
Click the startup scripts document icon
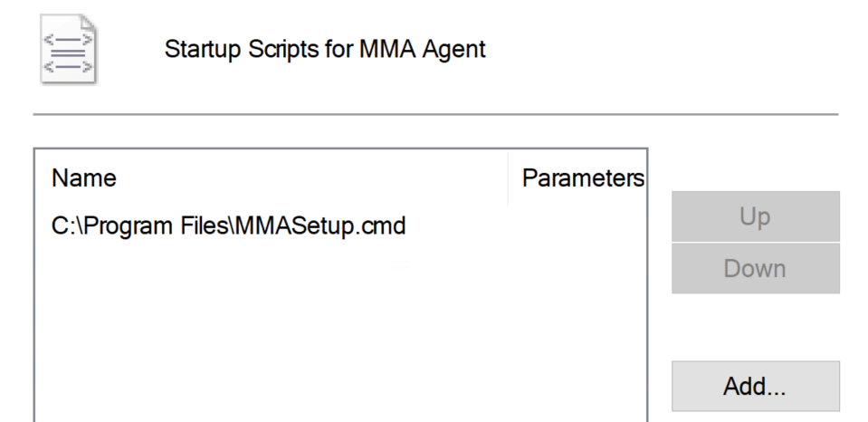(x=69, y=50)
